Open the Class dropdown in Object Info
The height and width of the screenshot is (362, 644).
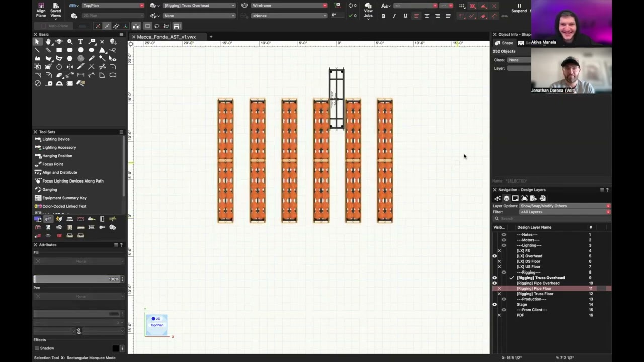tap(519, 60)
